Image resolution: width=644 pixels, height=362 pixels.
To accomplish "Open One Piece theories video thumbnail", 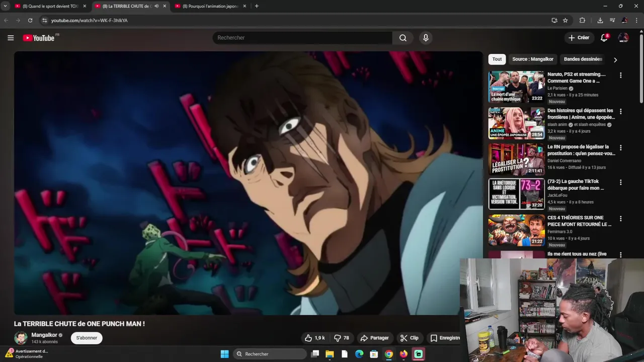I will click(516, 230).
